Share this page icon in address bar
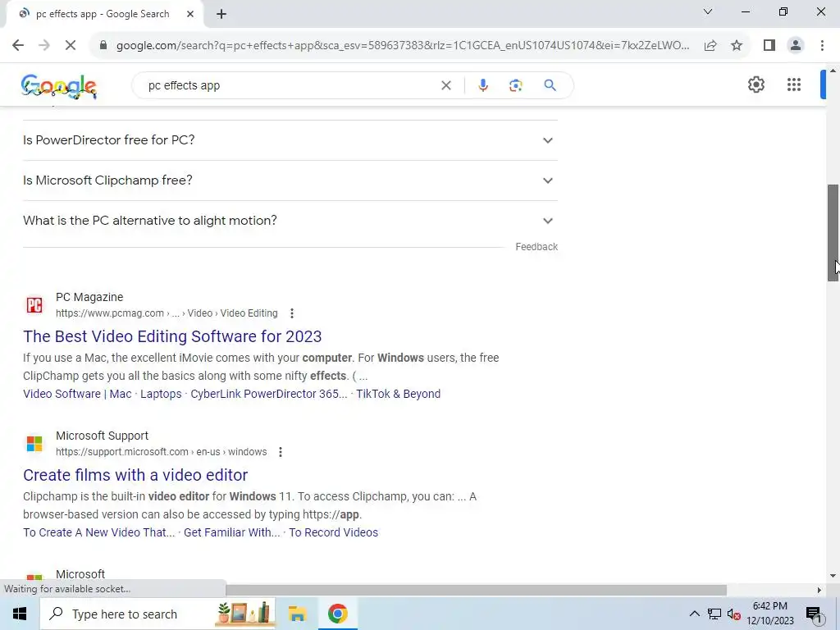The width and height of the screenshot is (840, 630). [x=710, y=46]
